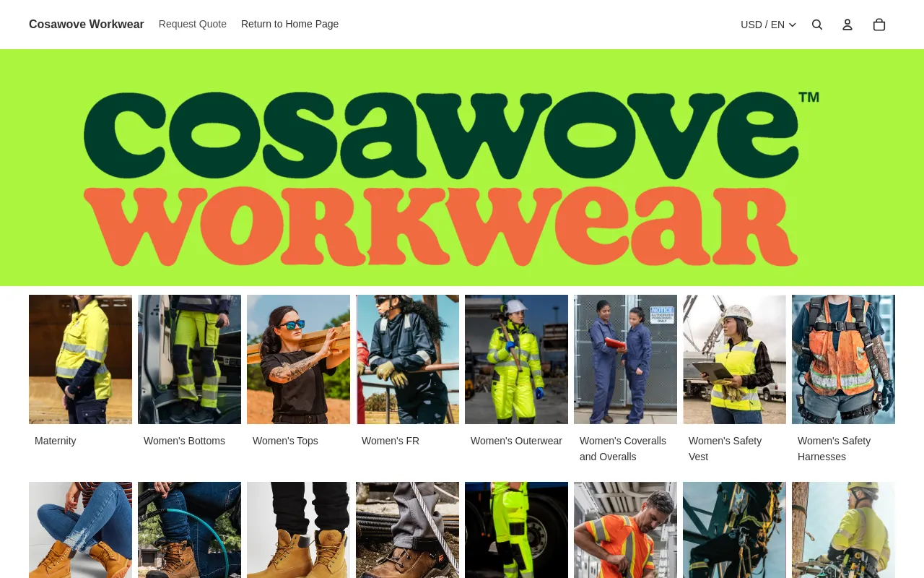View the Women's FR category image
This screenshot has height=578, width=924.
[407, 359]
